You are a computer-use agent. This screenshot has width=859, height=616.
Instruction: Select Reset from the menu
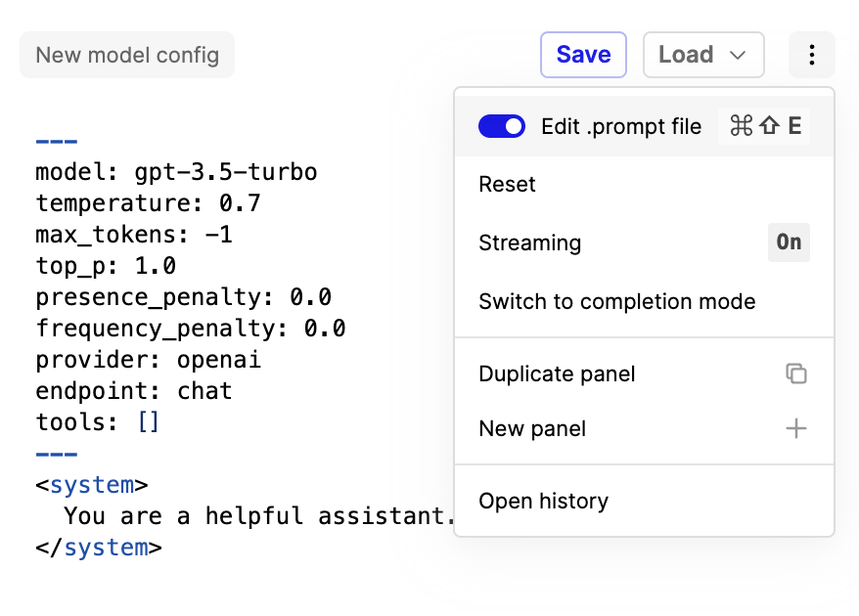(x=644, y=185)
